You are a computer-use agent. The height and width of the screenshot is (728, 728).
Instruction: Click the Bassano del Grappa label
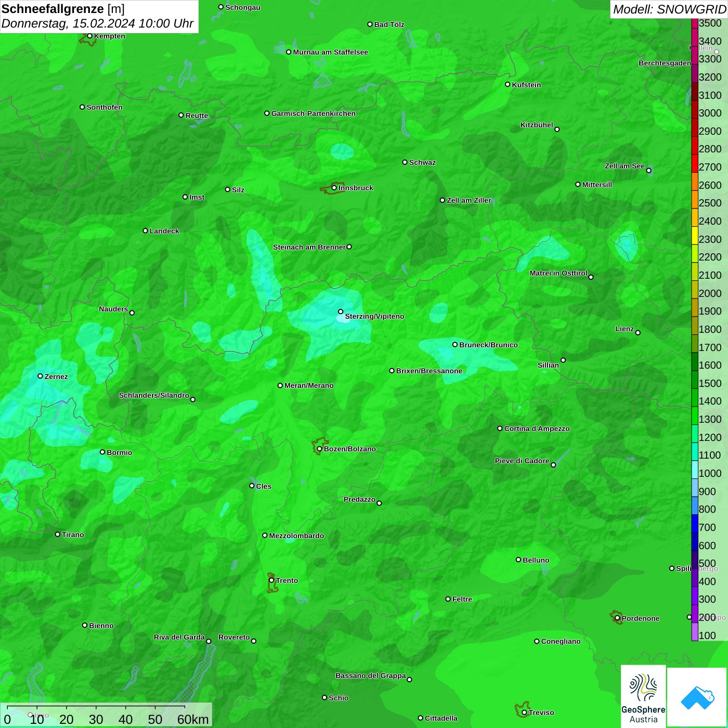pyautogui.click(x=370, y=675)
